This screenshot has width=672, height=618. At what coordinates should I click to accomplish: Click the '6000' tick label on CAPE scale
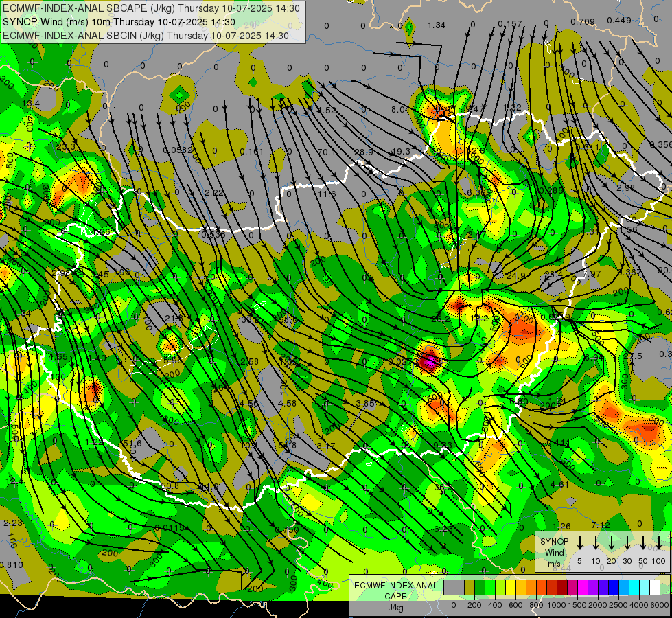click(660, 605)
